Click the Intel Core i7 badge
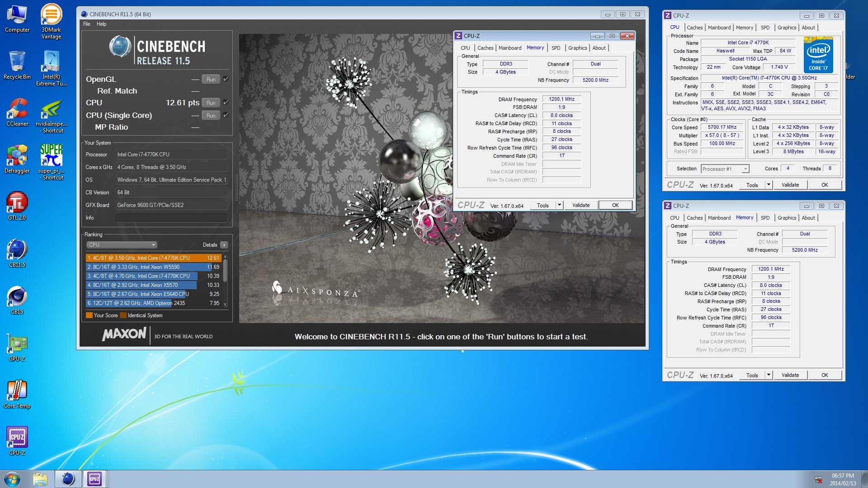This screenshot has height=488, width=868. 818,55
